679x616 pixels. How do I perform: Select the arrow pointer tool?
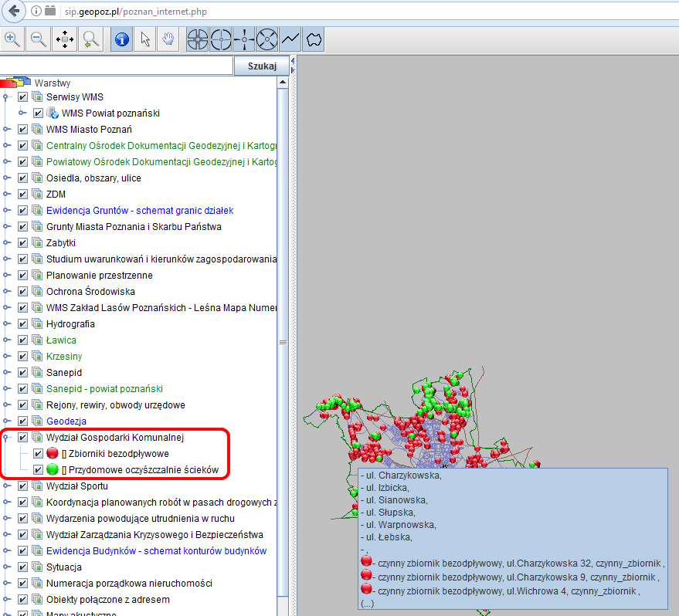(x=144, y=39)
